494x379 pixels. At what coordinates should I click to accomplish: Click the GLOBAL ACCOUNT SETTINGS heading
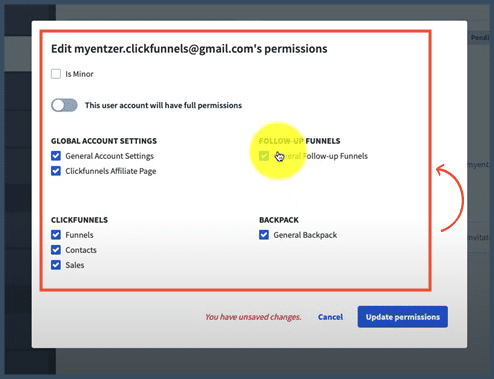coord(104,141)
